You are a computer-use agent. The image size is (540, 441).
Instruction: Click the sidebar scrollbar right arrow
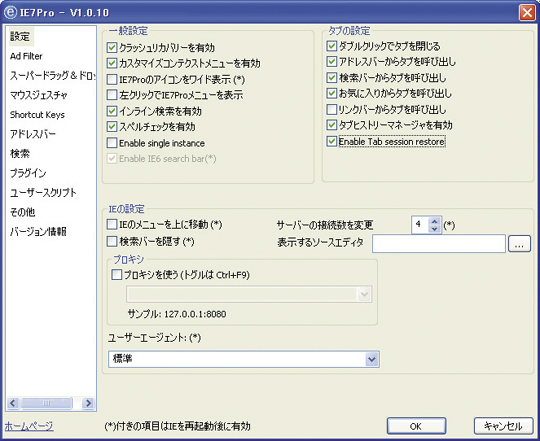[x=88, y=403]
